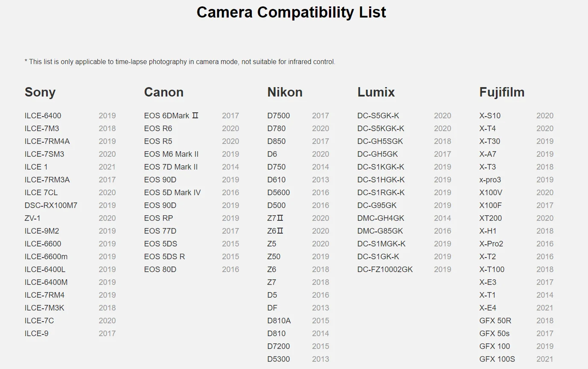
Task: Click the "X100V" Fujifilm entry
Action: click(491, 193)
